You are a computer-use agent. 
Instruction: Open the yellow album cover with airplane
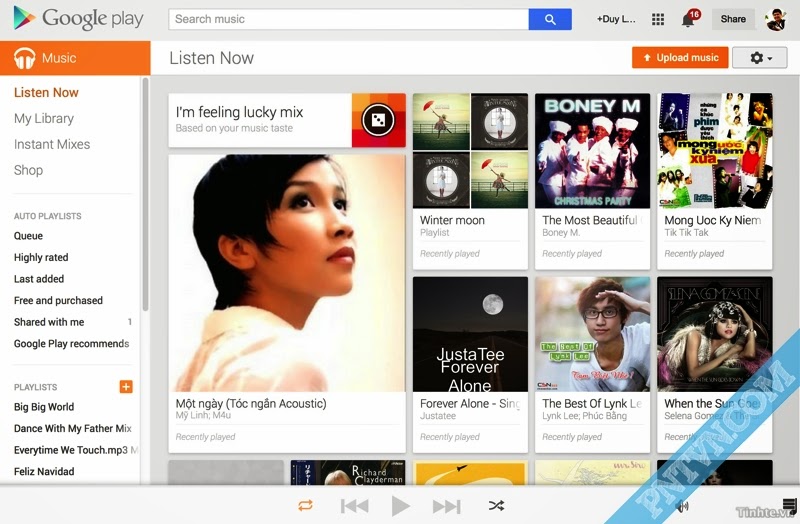click(470, 472)
